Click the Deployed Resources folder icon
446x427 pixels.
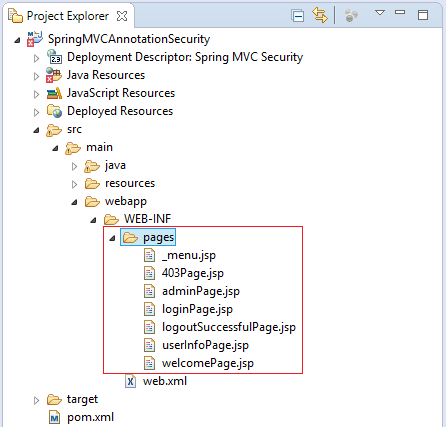pyautogui.click(x=54, y=111)
